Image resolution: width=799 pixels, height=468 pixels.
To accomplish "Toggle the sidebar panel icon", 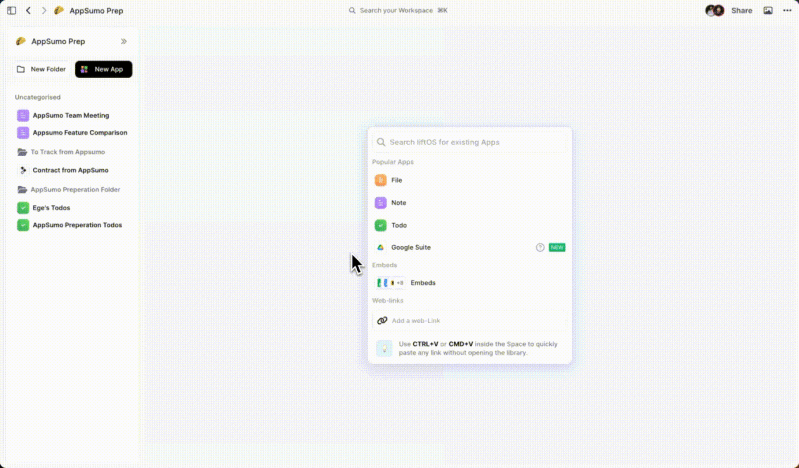I will click(x=11, y=10).
